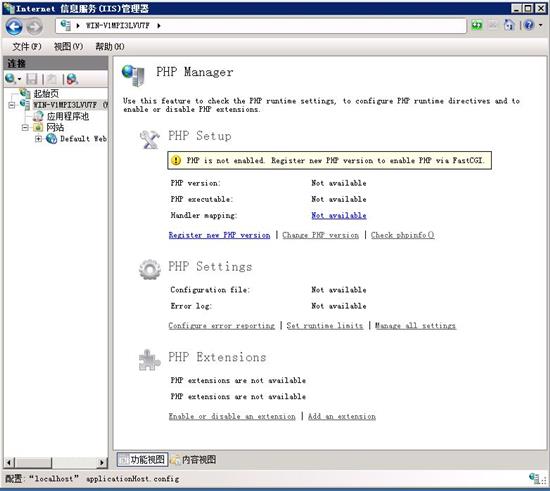Click the Home icon in top toolbar
550x491 pixels.
pyautogui.click(x=509, y=25)
